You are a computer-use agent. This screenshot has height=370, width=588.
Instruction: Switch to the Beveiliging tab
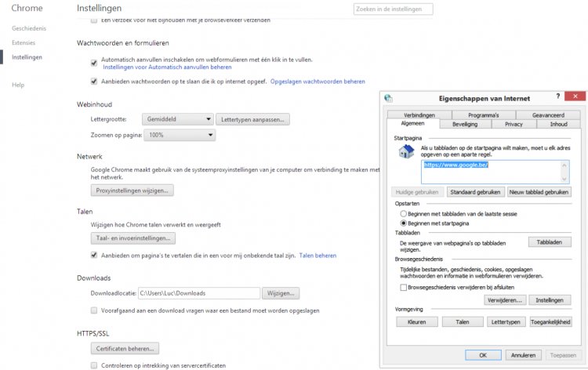click(x=465, y=124)
